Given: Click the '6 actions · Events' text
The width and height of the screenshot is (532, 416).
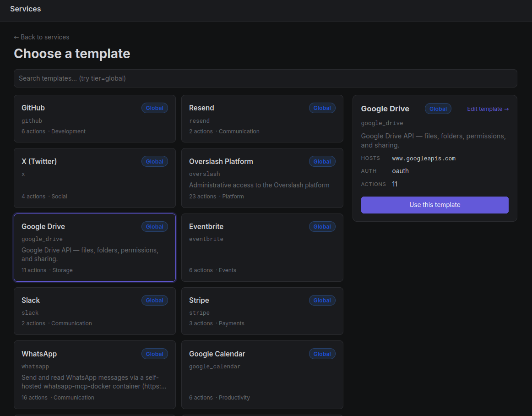Looking at the screenshot, I should [x=213, y=270].
